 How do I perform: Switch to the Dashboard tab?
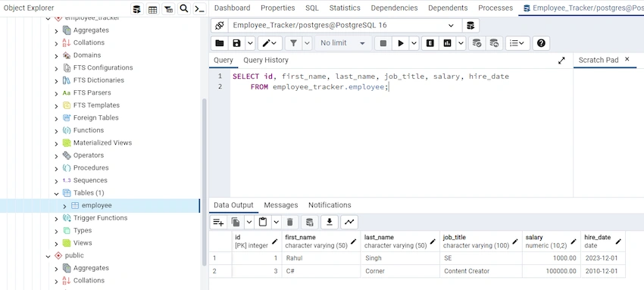point(232,8)
